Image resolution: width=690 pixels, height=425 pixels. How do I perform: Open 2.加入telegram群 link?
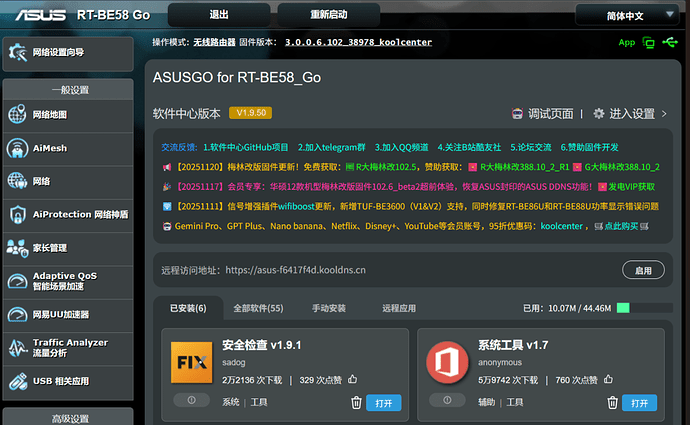[331, 147]
